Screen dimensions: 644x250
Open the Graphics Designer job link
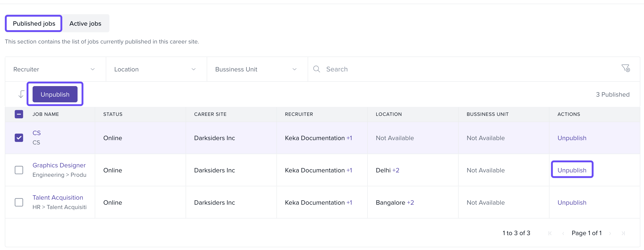tap(59, 165)
